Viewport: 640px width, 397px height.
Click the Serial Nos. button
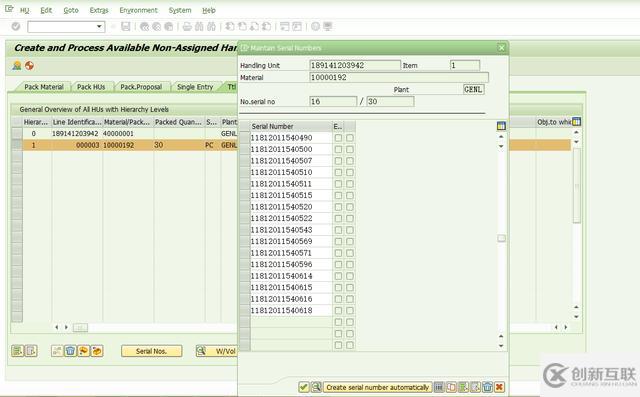(x=151, y=351)
